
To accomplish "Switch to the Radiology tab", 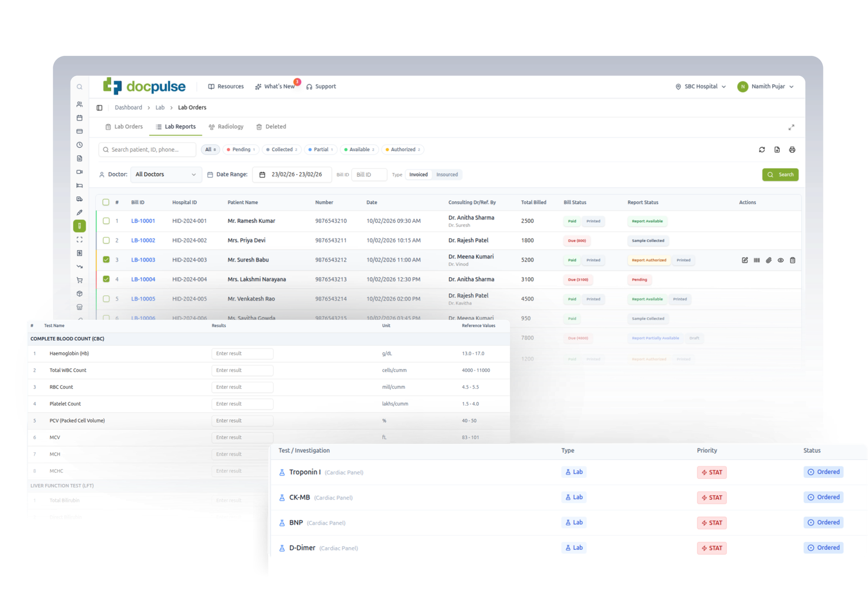I will pyautogui.click(x=226, y=126).
